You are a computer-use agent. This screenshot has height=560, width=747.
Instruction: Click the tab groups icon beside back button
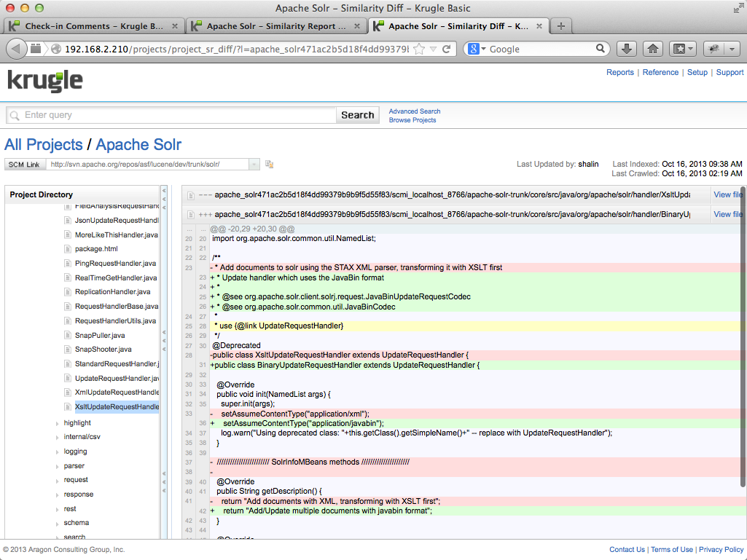pyautogui.click(x=36, y=49)
